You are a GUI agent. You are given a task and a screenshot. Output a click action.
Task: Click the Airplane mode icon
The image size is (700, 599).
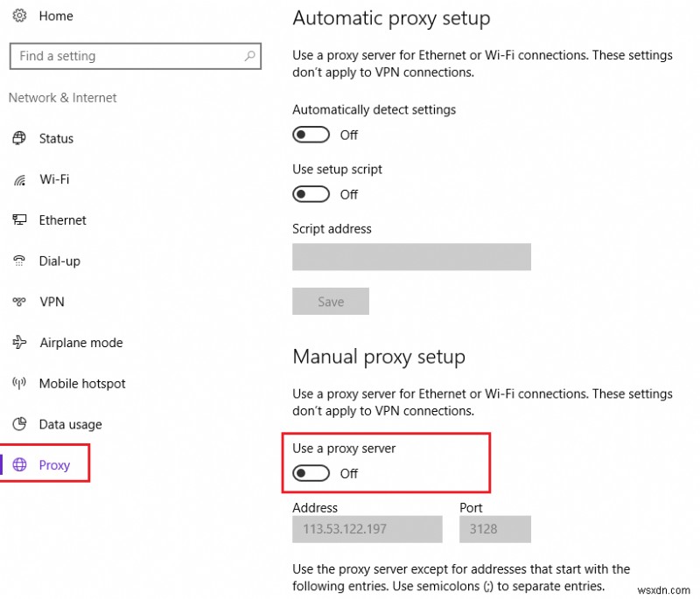click(19, 343)
